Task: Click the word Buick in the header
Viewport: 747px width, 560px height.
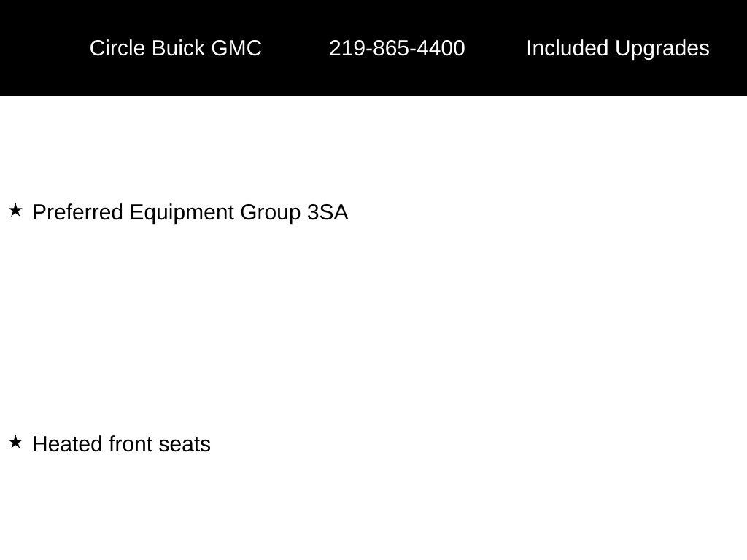Action: pos(178,48)
